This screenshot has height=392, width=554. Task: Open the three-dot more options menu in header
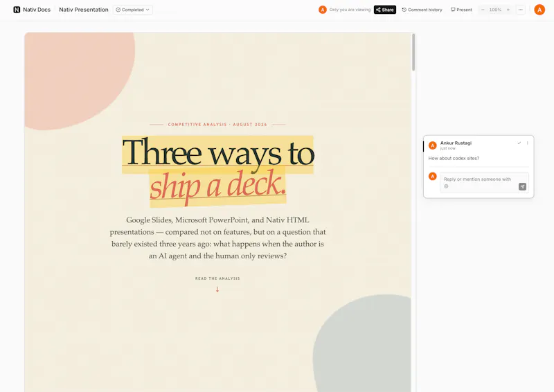[521, 10]
